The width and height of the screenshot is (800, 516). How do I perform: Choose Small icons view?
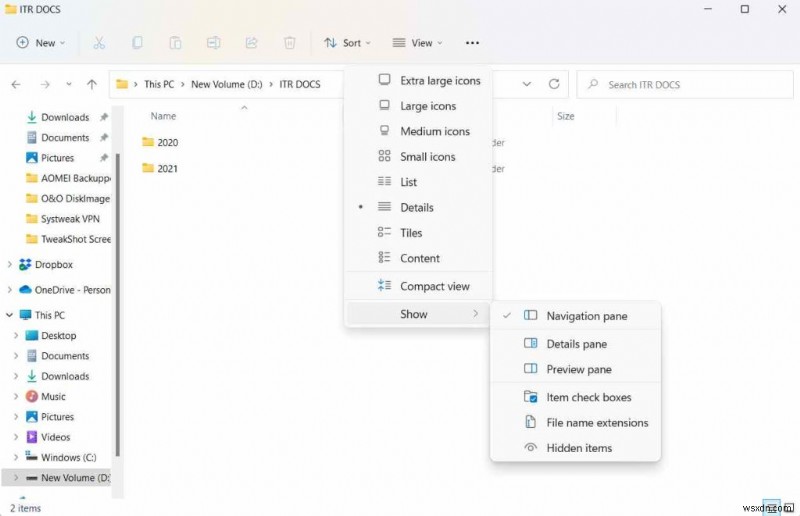click(x=418, y=157)
